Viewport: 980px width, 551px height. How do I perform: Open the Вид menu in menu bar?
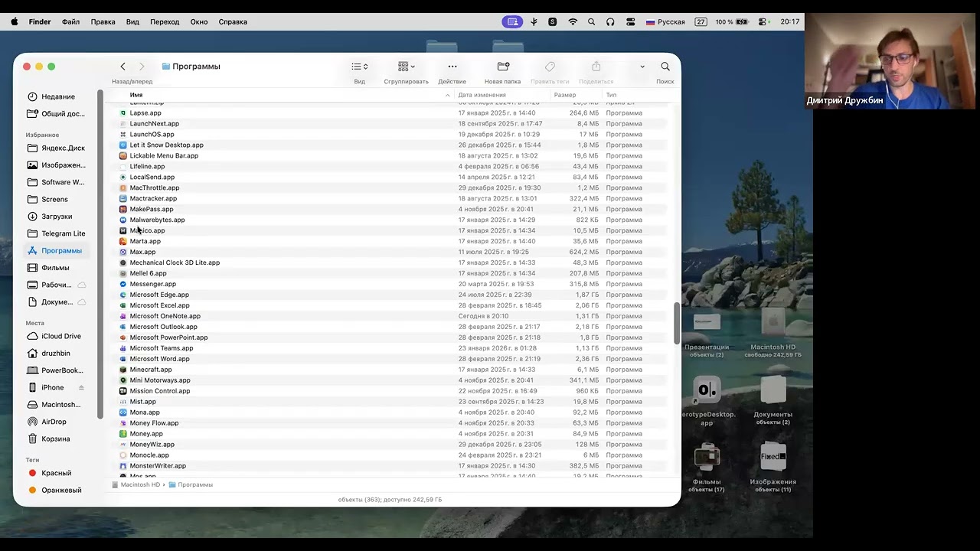pyautogui.click(x=132, y=22)
